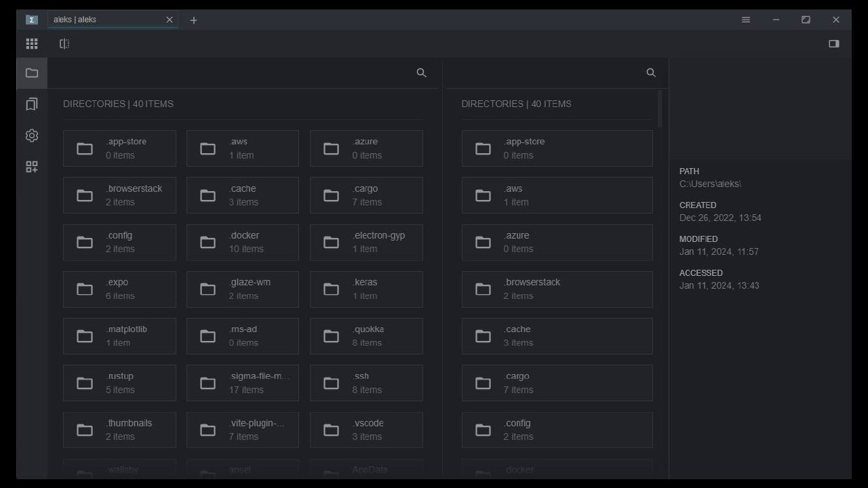Open the .vscode folder
Viewport: 868px width, 488px height.
point(366,430)
